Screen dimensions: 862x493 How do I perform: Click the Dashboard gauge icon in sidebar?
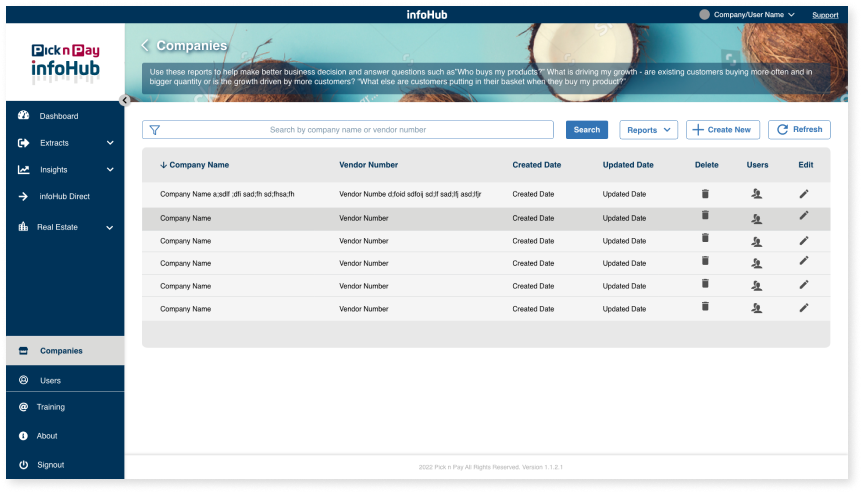tap(23, 115)
